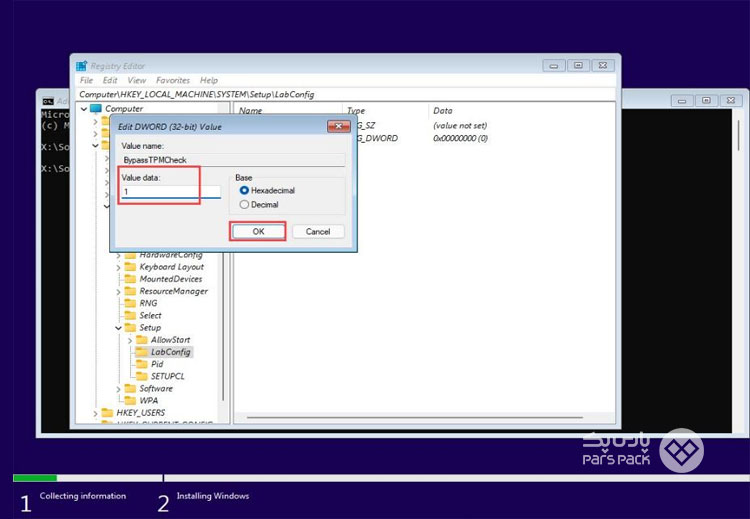
Task: Click the Select folder icon
Action: 130,315
